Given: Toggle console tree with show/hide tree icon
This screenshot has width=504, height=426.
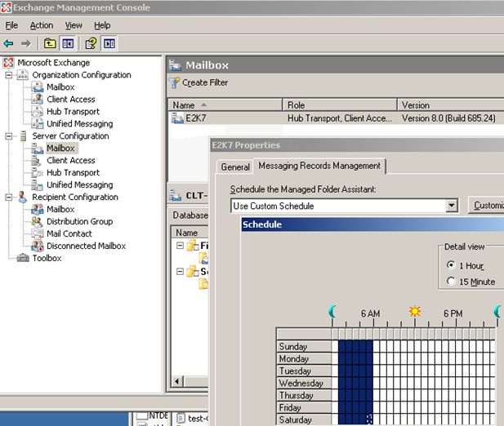Looking at the screenshot, I should 68,43.
